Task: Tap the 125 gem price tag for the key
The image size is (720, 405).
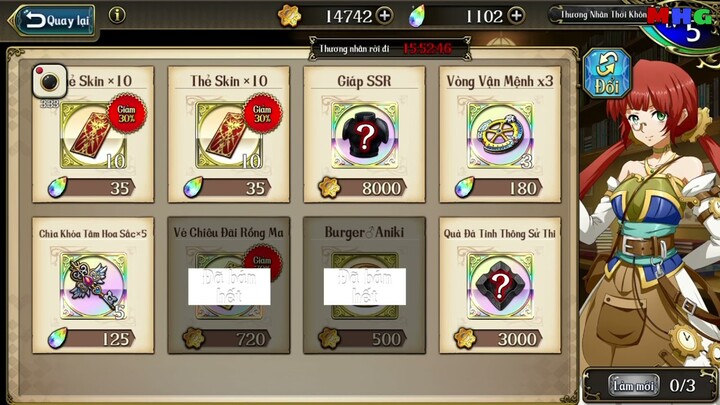Action: pos(91,339)
